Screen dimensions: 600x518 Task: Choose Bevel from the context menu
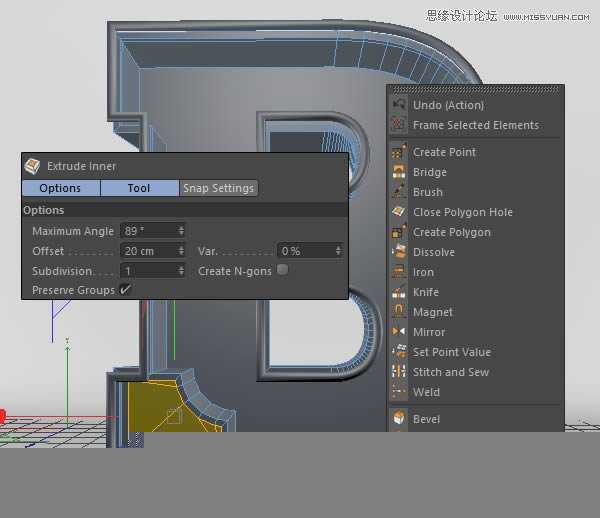[426, 419]
